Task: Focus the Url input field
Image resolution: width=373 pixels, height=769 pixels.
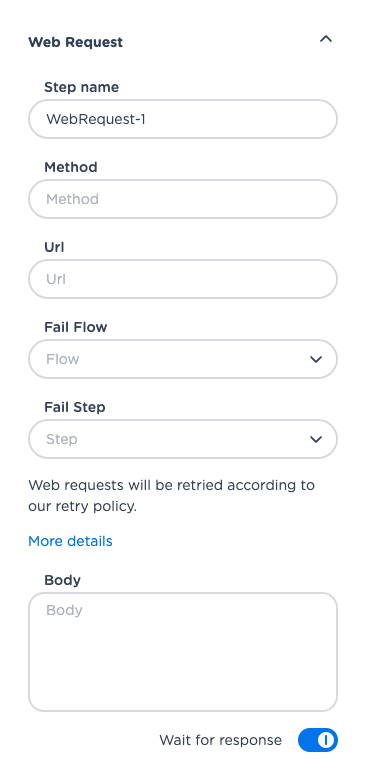Action: pyautogui.click(x=183, y=279)
